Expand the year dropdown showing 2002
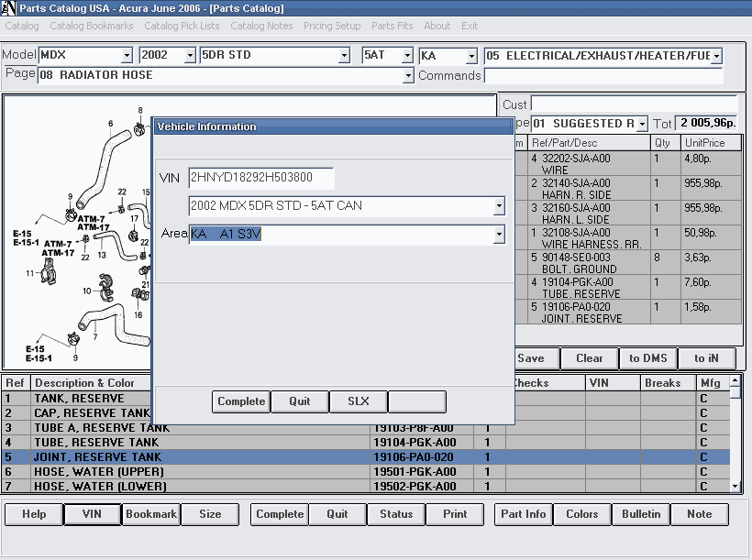Screen dimensions: 752x560 coord(191,56)
